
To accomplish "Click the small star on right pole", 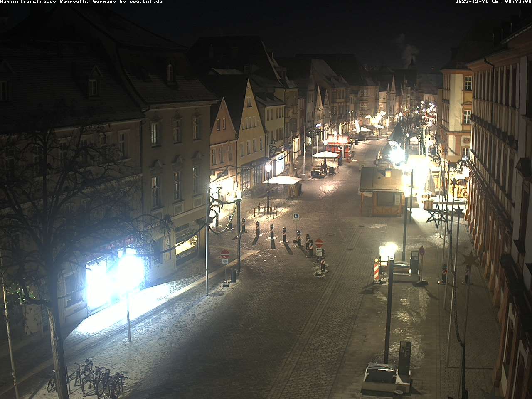I will (470, 259).
